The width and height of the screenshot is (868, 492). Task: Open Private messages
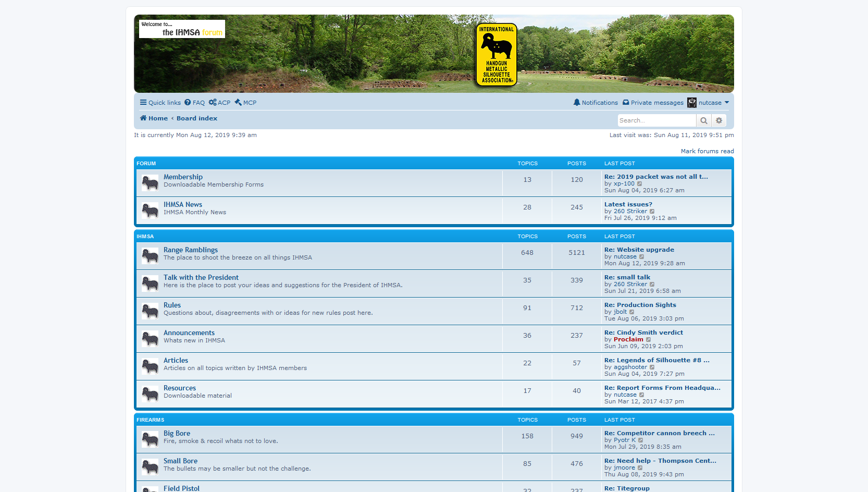point(653,103)
